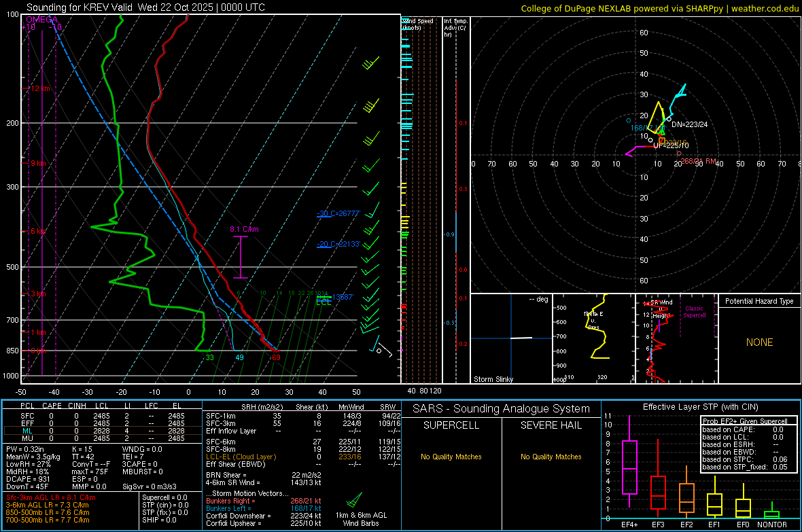Click the BRN Shear = row

(264, 475)
